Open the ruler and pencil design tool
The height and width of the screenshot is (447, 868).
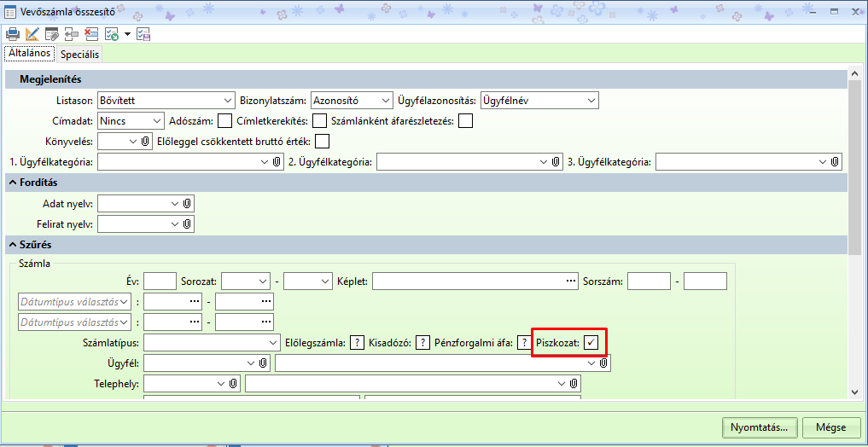[x=32, y=34]
